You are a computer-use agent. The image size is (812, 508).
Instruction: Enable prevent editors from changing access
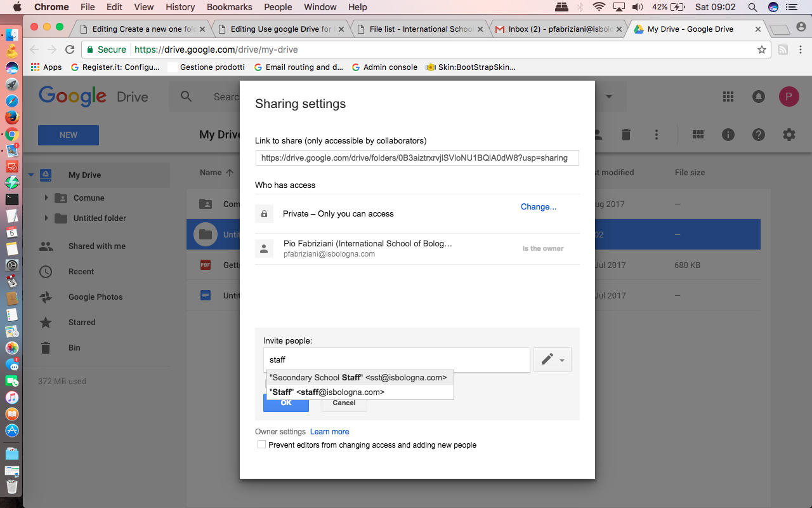coord(261,444)
